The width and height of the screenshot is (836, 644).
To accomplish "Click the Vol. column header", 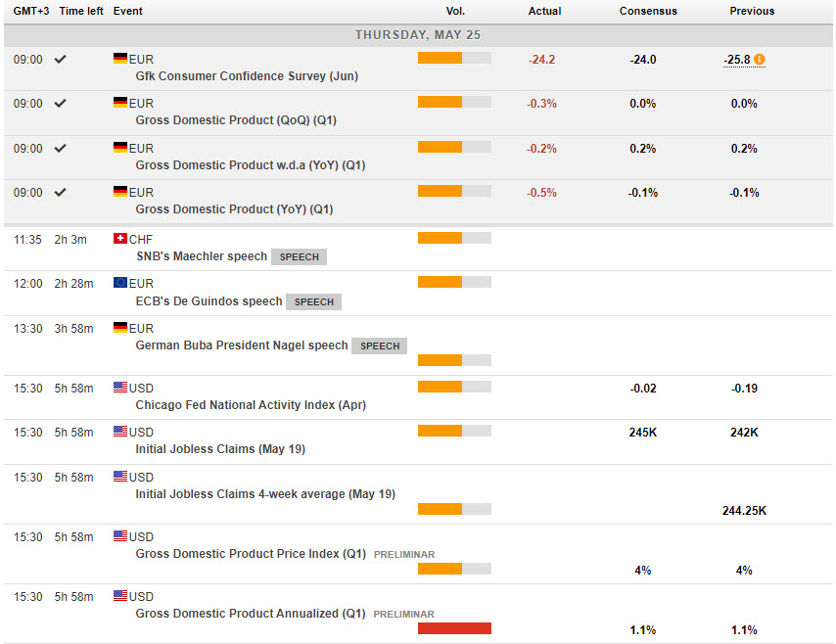I will point(454,12).
